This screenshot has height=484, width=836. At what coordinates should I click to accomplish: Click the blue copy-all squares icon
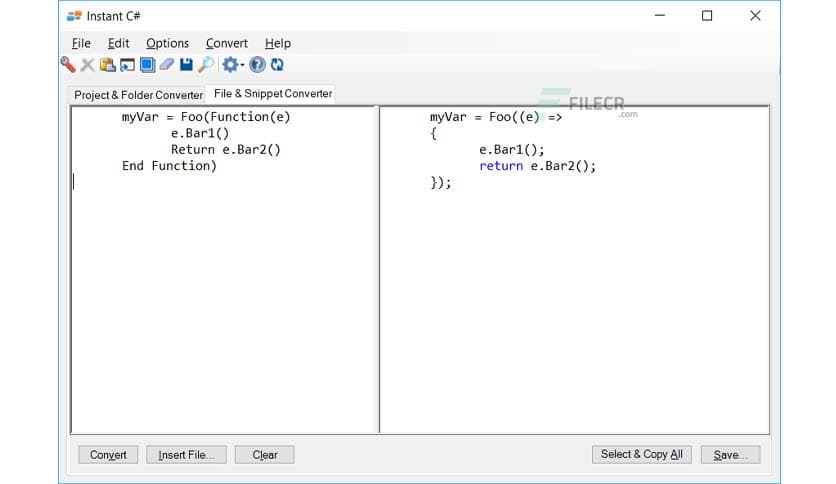click(147, 65)
